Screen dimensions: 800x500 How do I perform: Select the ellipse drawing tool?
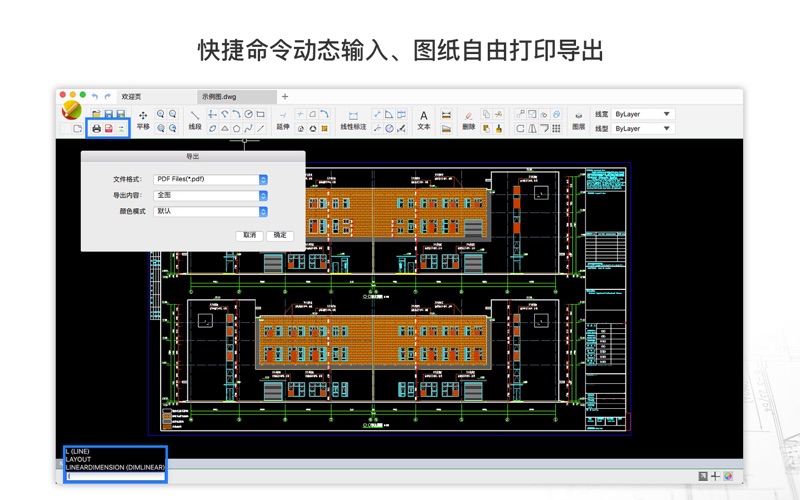[x=212, y=129]
